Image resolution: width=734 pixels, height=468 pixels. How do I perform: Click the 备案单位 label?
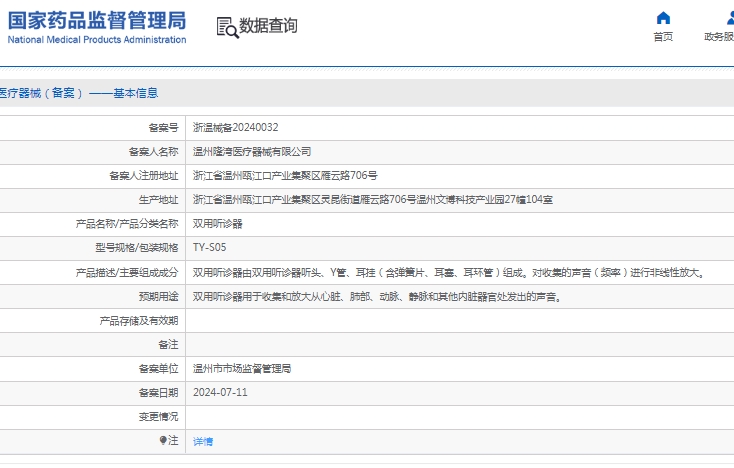pyautogui.click(x=158, y=369)
